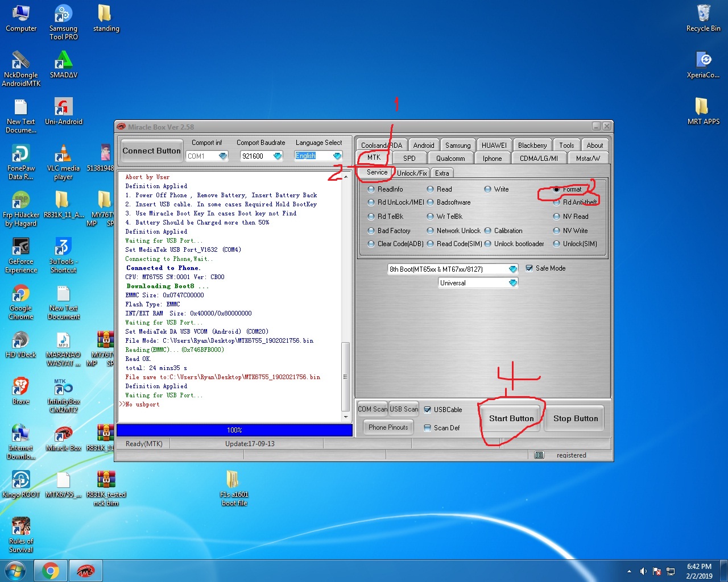Select Rd UnLock/IMEI option
The image size is (728, 582).
[396, 202]
